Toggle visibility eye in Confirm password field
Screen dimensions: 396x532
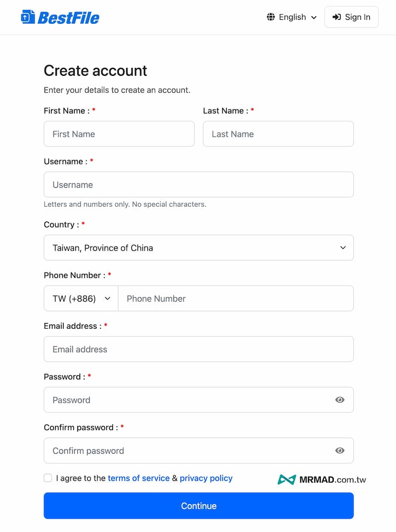tap(340, 451)
